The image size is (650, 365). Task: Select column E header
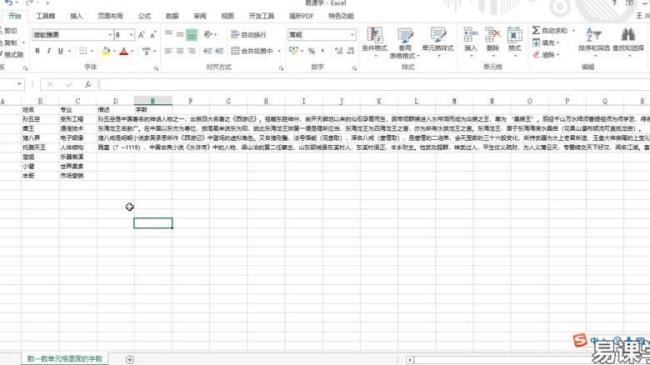[153, 101]
